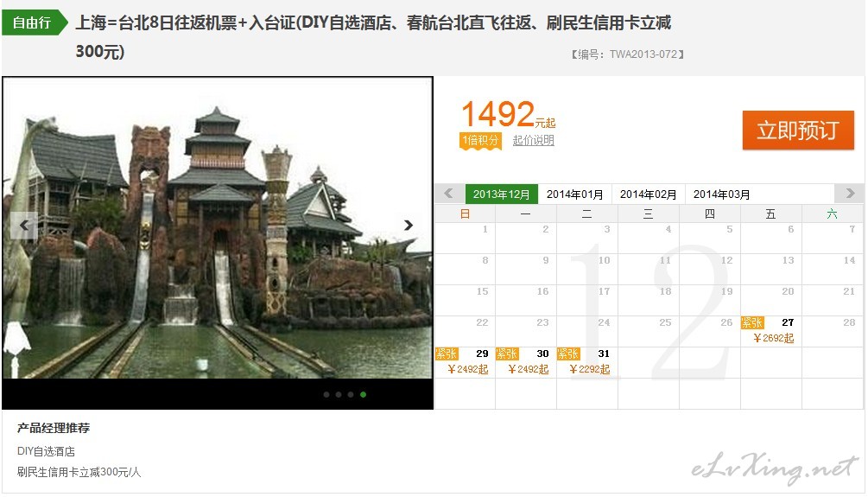
Task: Select first slideshow indicator dot
Action: 326,394
